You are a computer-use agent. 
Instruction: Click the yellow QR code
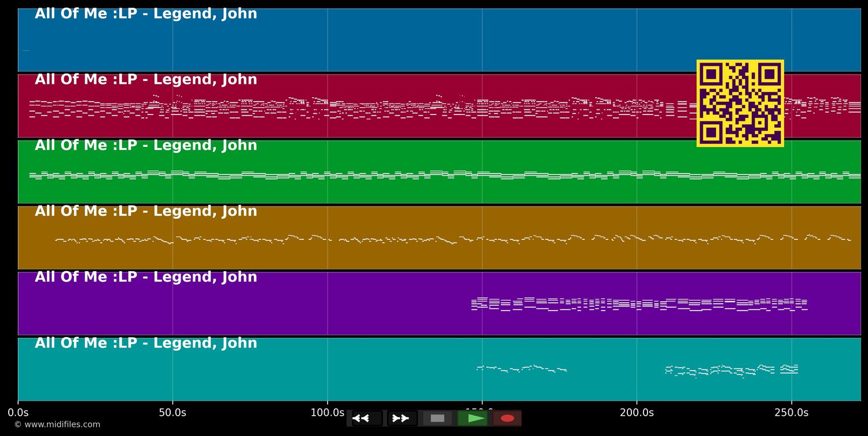coord(740,103)
